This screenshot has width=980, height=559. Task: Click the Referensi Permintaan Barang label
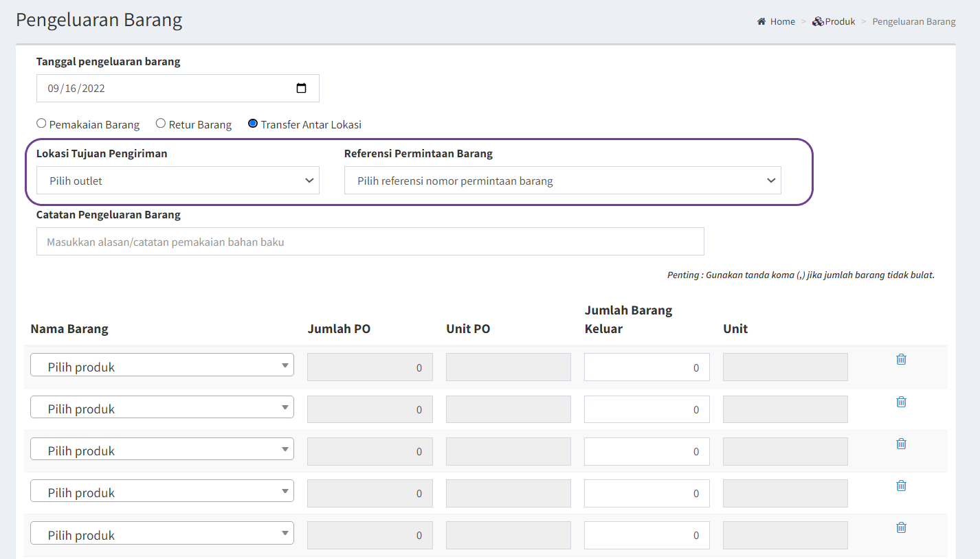[419, 153]
